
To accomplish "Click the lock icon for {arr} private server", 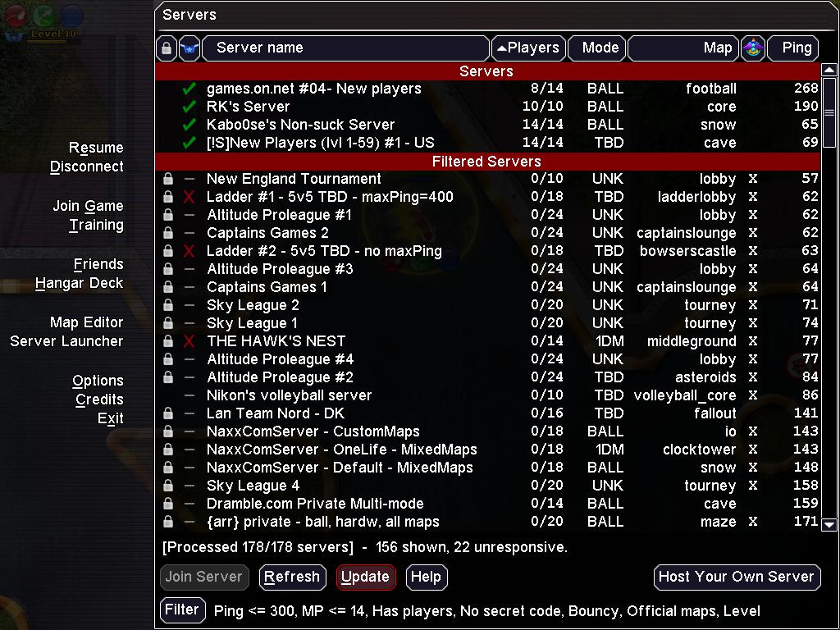I will click(167, 522).
